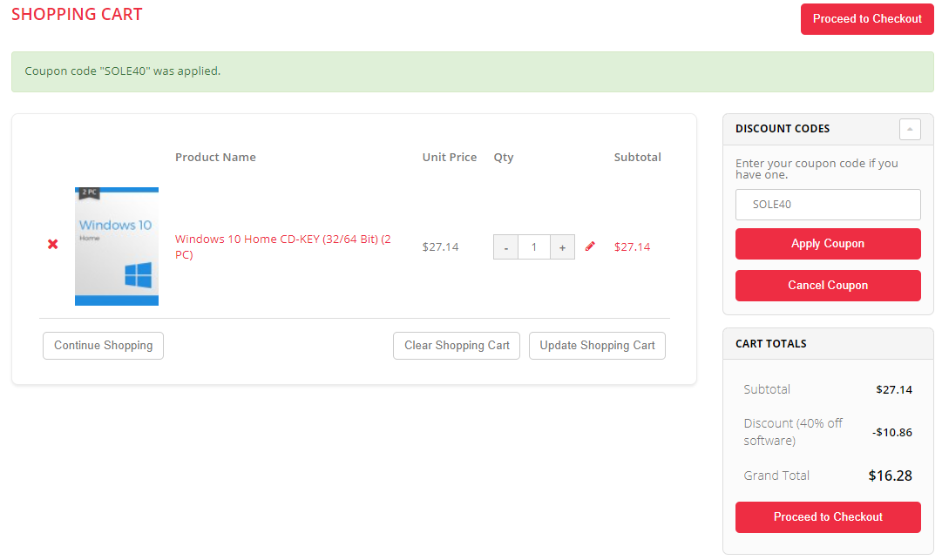The width and height of the screenshot is (942, 560).
Task: Click the Discount Codes panel header
Action: [783, 129]
